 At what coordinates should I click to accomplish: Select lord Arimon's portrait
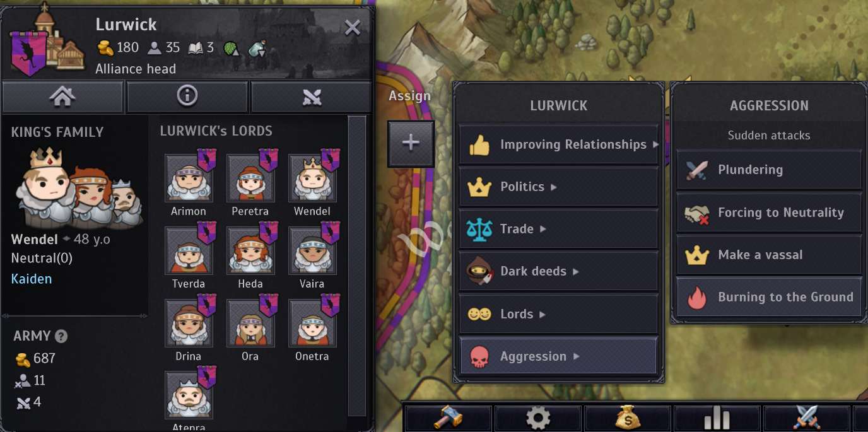[189, 178]
